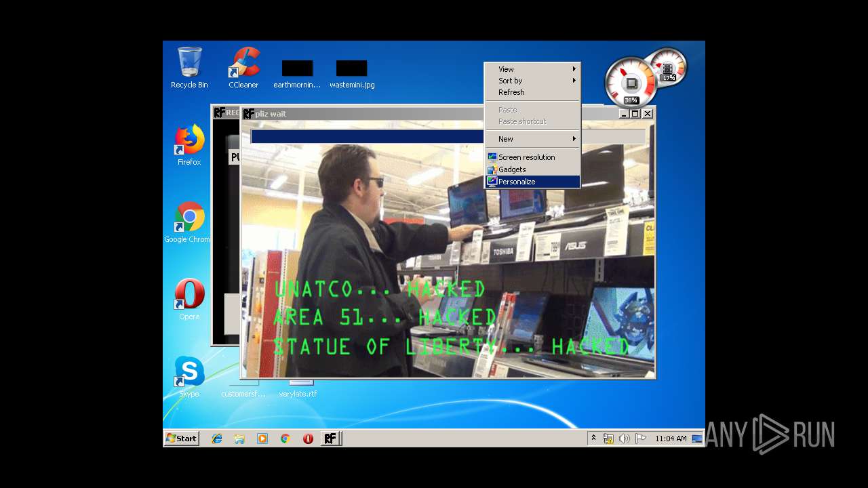
Task: Open the Skype desktop shortcut
Action: click(x=189, y=376)
